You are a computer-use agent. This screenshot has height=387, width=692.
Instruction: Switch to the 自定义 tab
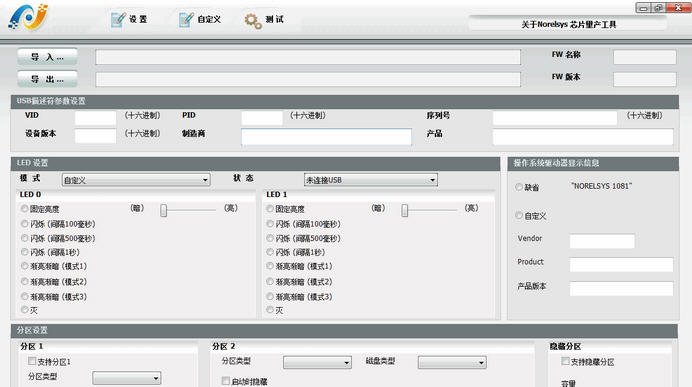pos(200,19)
